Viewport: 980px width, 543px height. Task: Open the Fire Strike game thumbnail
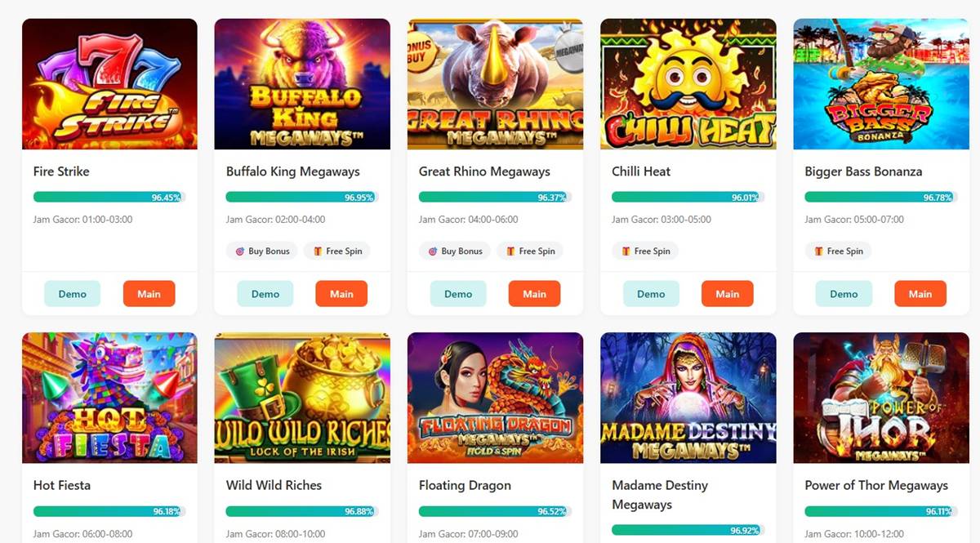[x=109, y=84]
